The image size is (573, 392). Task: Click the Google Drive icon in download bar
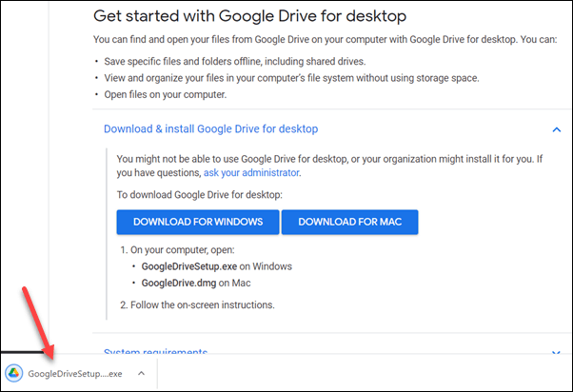pyautogui.click(x=14, y=373)
